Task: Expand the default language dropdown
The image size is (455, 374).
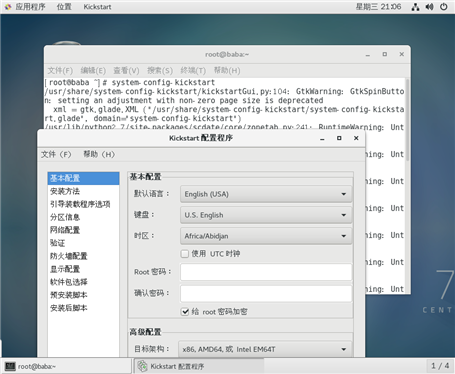Action: point(266,194)
